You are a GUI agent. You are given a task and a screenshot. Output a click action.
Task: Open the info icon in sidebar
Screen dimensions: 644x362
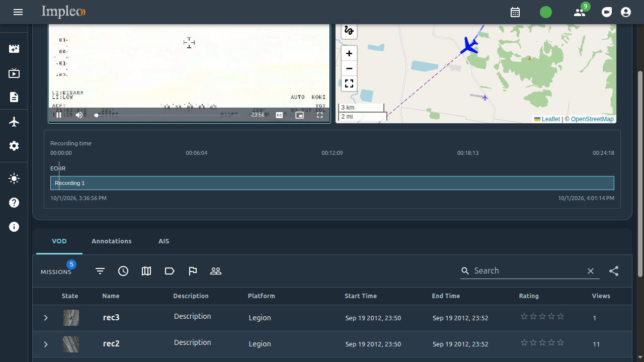(x=14, y=227)
